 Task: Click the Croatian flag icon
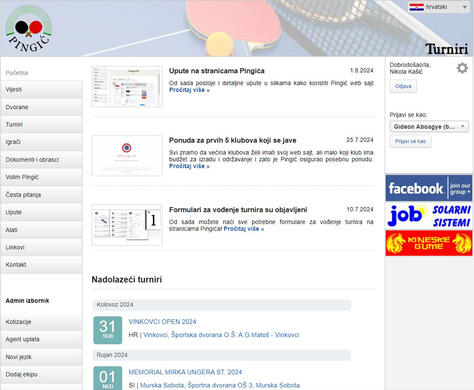click(x=416, y=7)
